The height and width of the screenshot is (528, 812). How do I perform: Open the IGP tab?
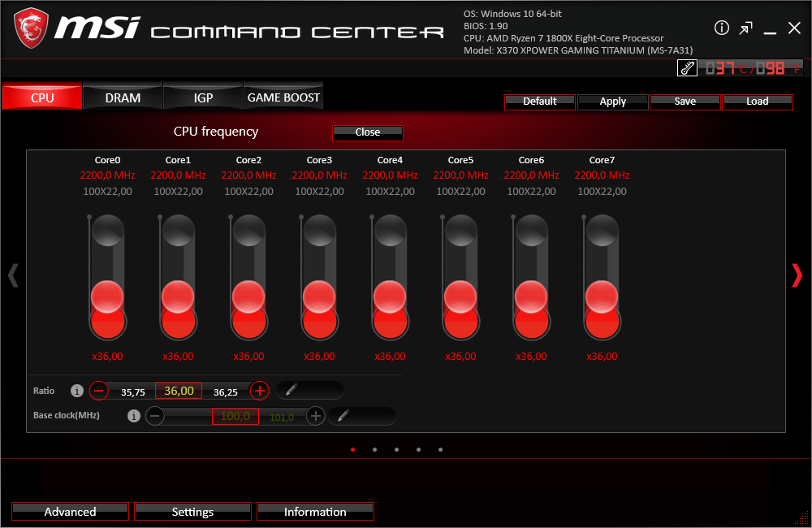[x=203, y=97]
